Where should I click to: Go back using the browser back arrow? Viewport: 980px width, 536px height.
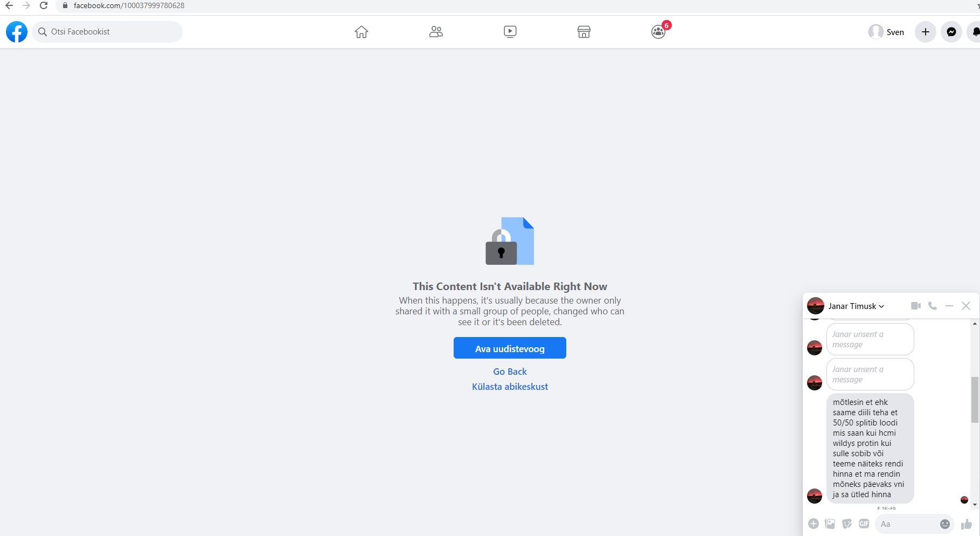pyautogui.click(x=9, y=5)
